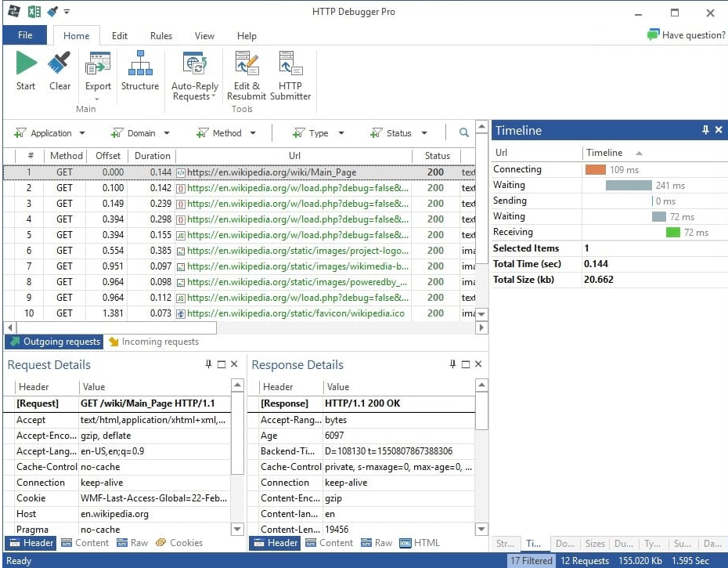This screenshot has height=568, width=728.
Task: Sort requests by the Duration column header
Action: point(152,156)
